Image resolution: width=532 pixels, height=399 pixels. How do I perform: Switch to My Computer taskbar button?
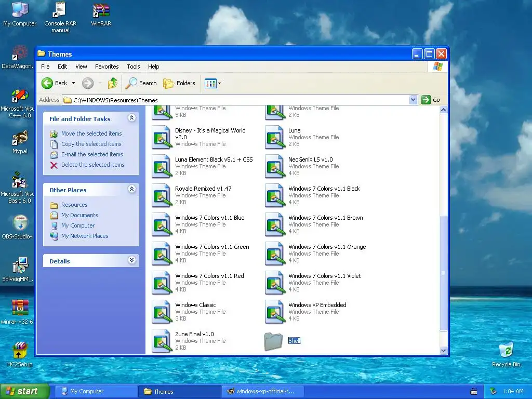pos(96,391)
